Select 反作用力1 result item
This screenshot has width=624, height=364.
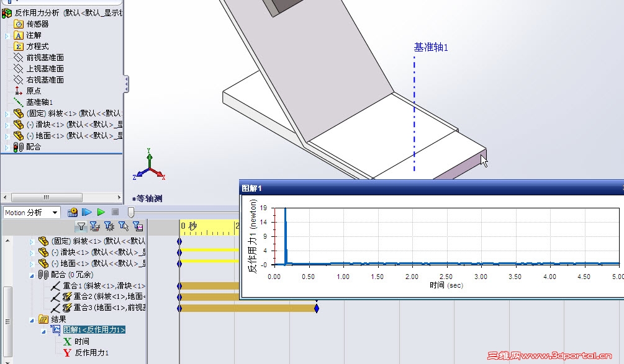click(x=91, y=352)
